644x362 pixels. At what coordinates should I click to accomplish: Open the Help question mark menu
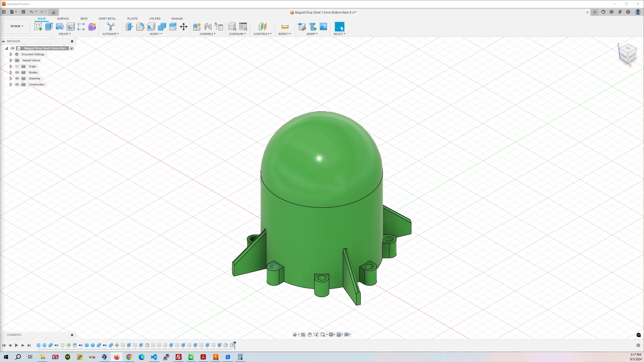628,12
